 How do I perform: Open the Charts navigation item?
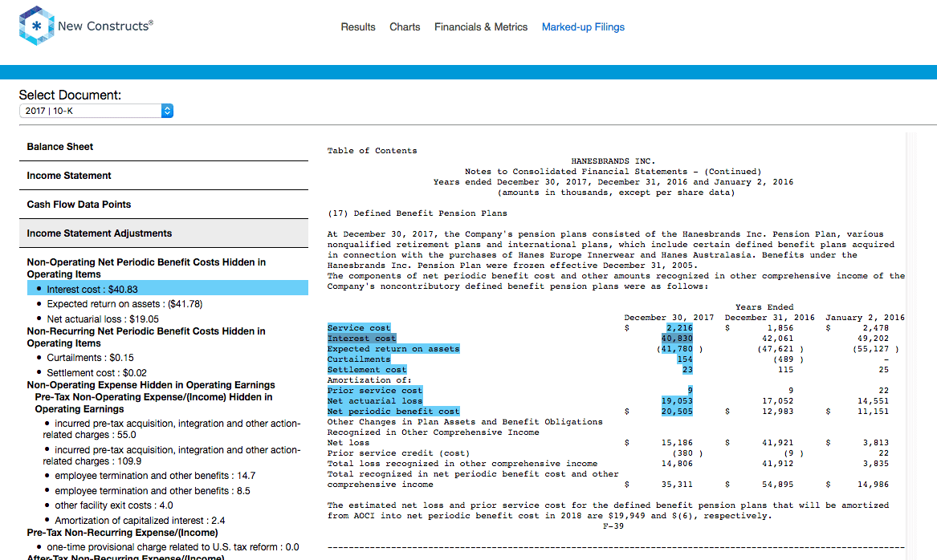(405, 26)
